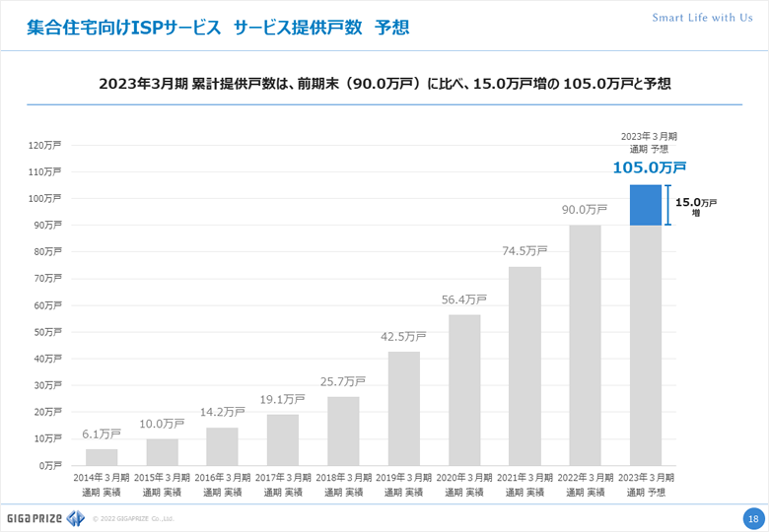This screenshot has height=532, width=769.
Task: Click the 2014年3月期 bar at 6.1万戸
Action: pyautogui.click(x=102, y=457)
